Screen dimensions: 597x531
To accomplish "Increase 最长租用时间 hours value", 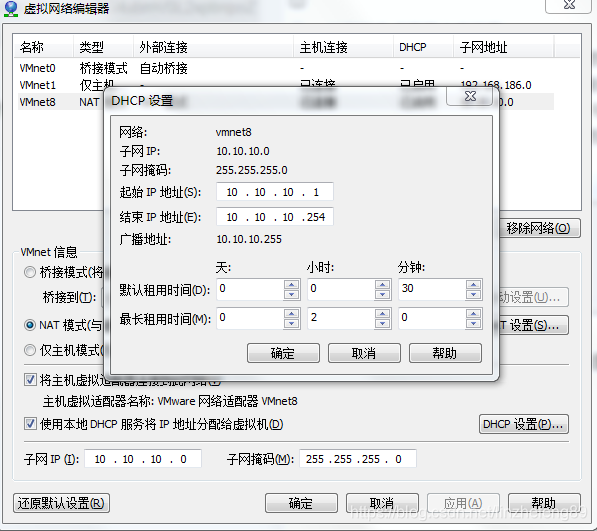I will pyautogui.click(x=382, y=313).
